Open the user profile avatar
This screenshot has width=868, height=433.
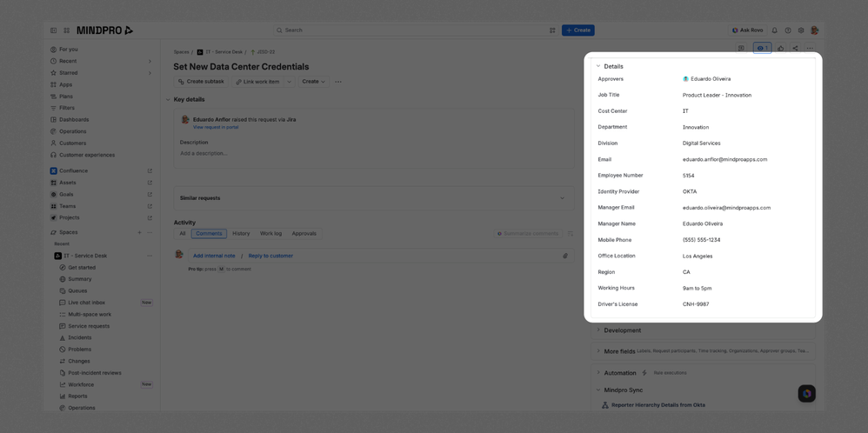[814, 30]
